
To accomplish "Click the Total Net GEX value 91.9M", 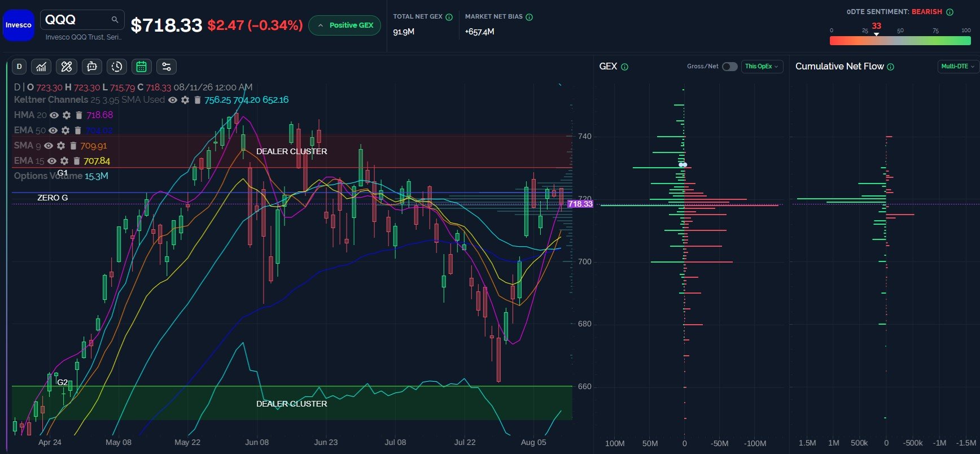I will point(404,32).
